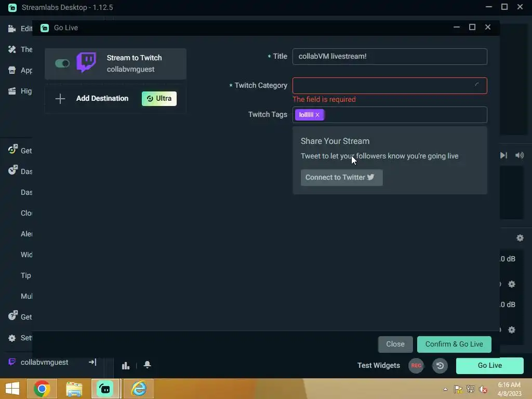
Task: Click the Cloudbot sidebar entry
Action: [26, 213]
